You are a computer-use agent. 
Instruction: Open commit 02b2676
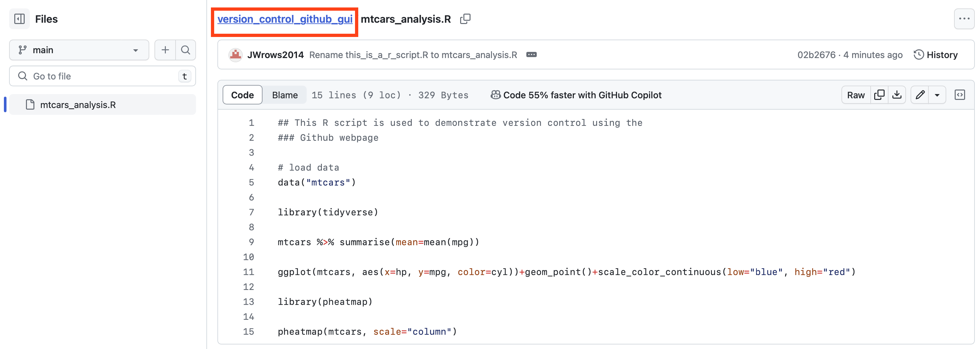coord(816,55)
